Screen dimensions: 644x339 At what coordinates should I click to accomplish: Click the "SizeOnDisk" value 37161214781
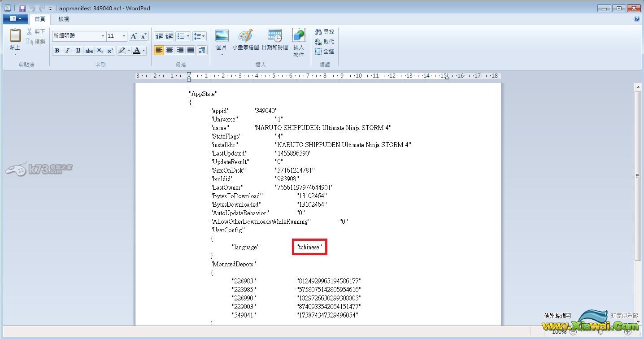(295, 170)
